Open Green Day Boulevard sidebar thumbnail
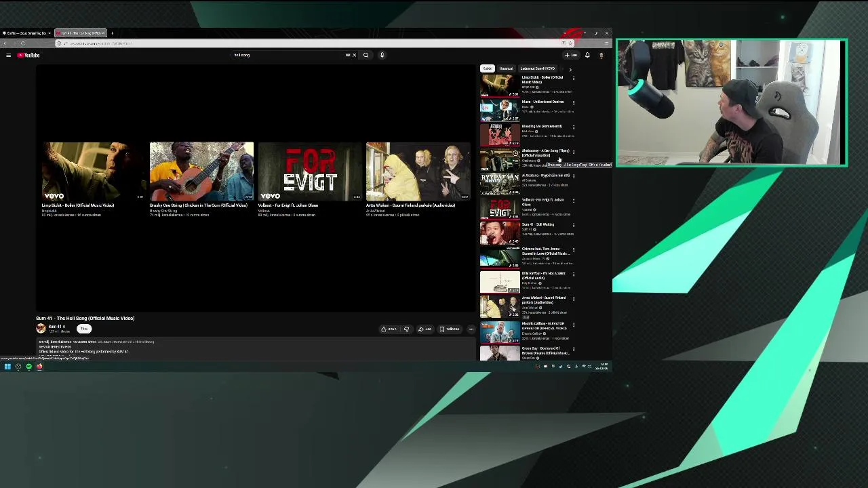This screenshot has width=868, height=488. pos(500,353)
